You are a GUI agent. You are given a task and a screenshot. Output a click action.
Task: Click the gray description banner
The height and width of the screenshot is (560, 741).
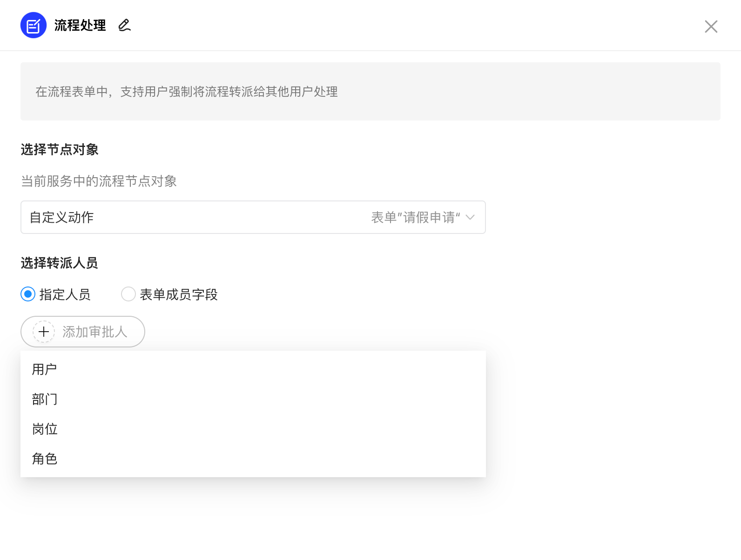coord(370,92)
